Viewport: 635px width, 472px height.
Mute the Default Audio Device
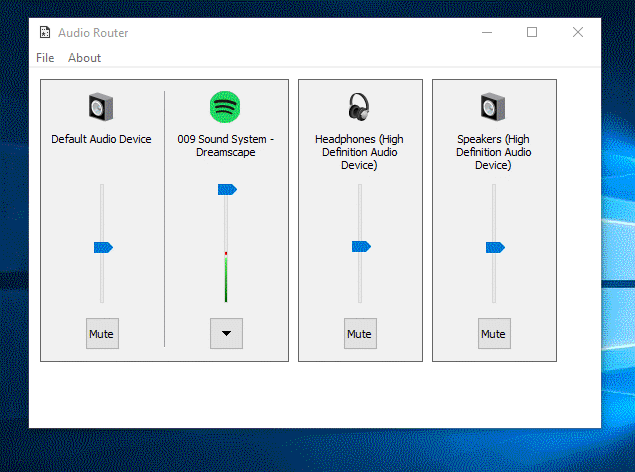pos(101,334)
